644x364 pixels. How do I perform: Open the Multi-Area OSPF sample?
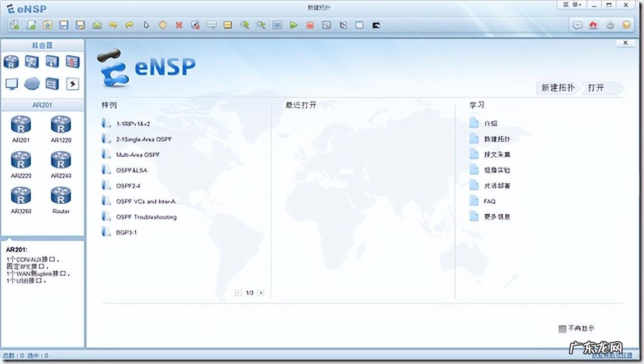click(x=138, y=155)
